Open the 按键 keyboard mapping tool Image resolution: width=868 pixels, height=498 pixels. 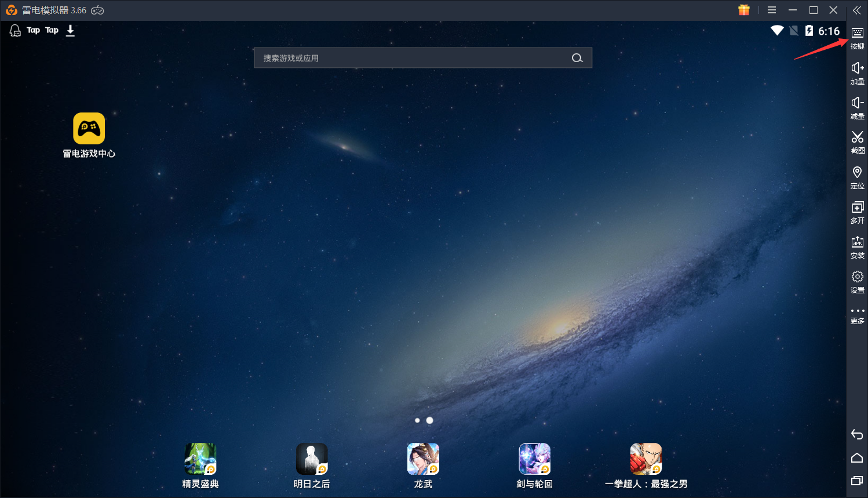(857, 37)
